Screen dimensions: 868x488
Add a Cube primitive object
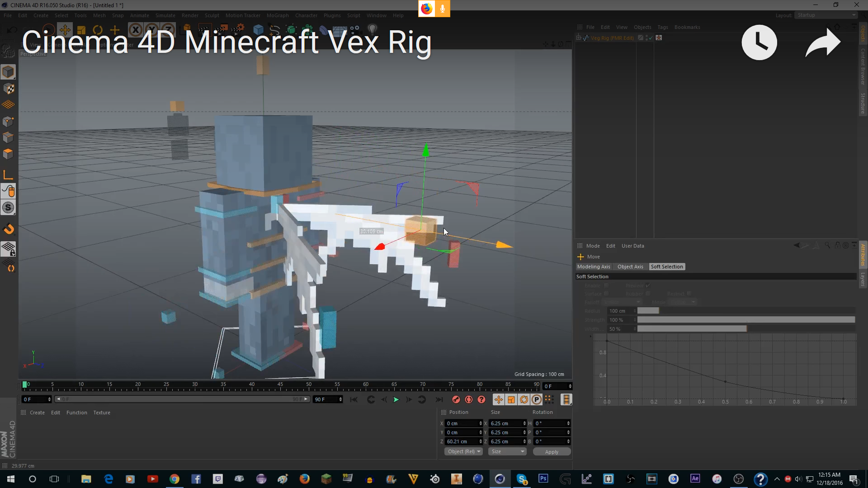[258, 30]
